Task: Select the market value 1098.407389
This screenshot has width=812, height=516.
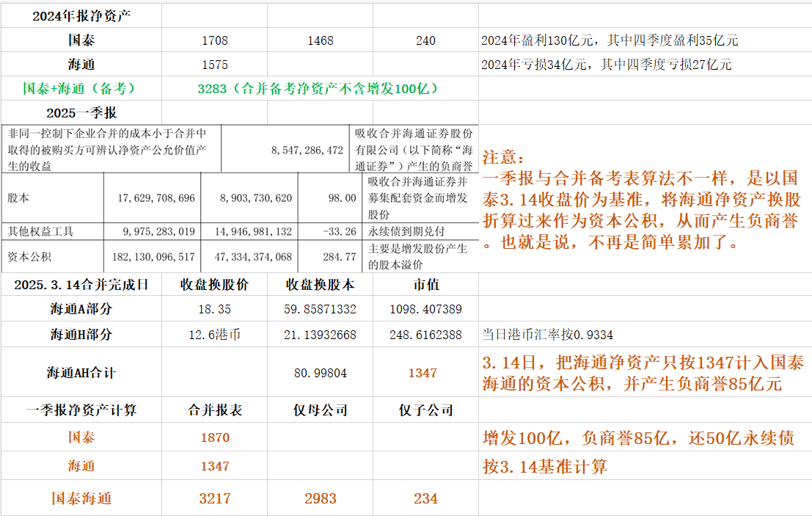Action: coord(425,309)
